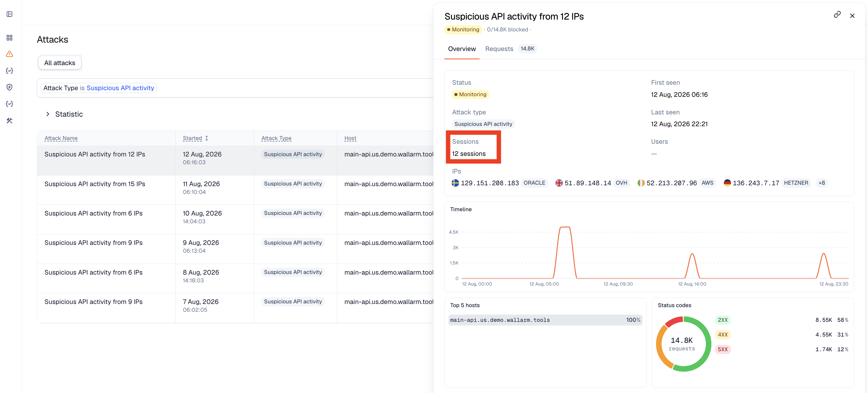Click the Monitoring badge in panel header
This screenshot has width=868, height=393.
click(x=463, y=30)
